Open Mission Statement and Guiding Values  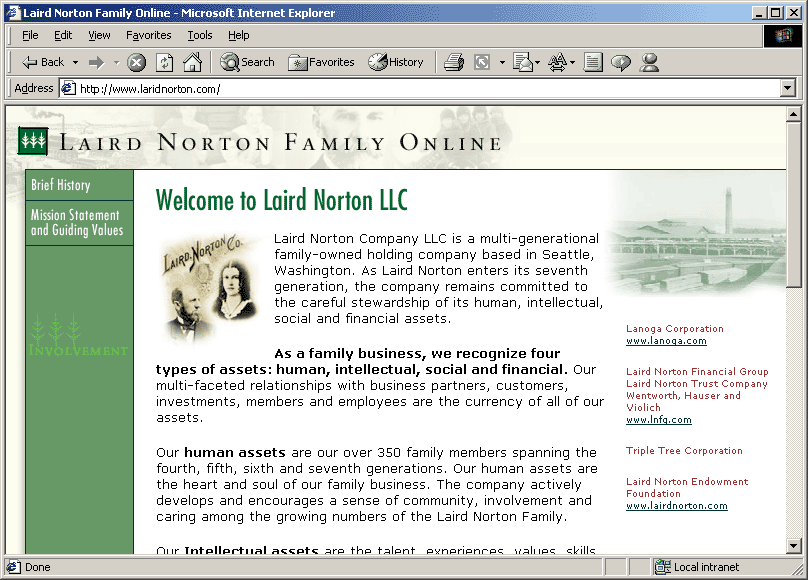[x=79, y=223]
